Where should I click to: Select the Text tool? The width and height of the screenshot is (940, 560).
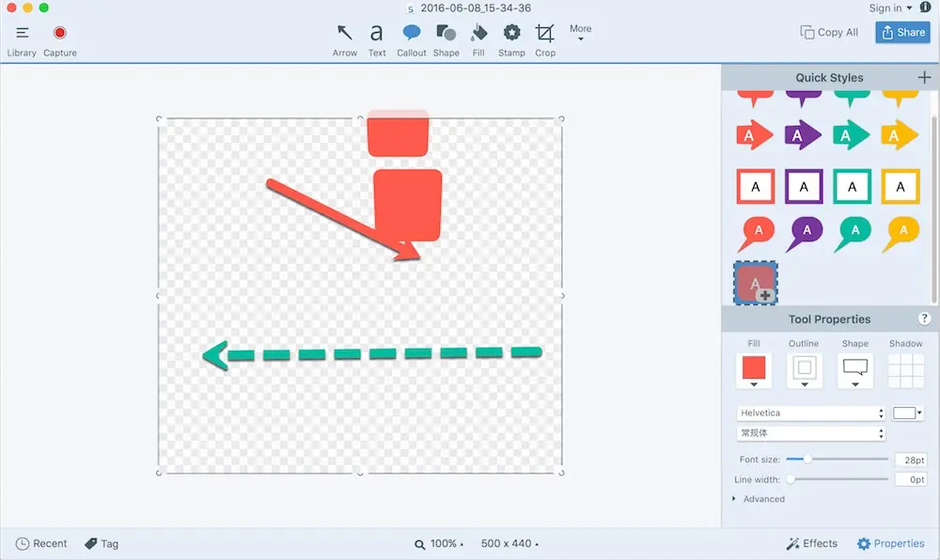377,40
